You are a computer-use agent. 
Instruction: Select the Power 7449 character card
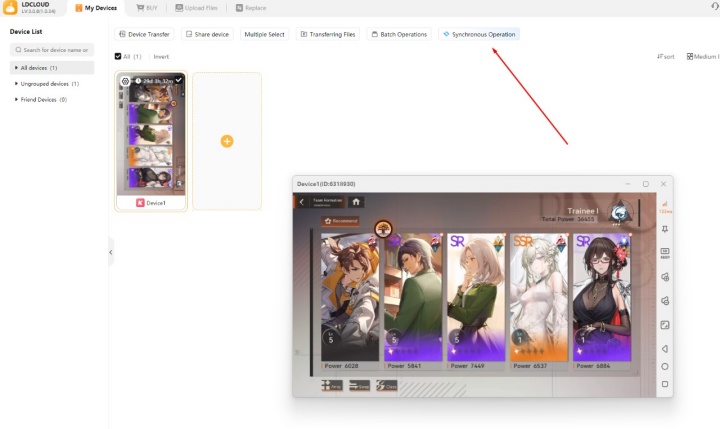coord(476,297)
